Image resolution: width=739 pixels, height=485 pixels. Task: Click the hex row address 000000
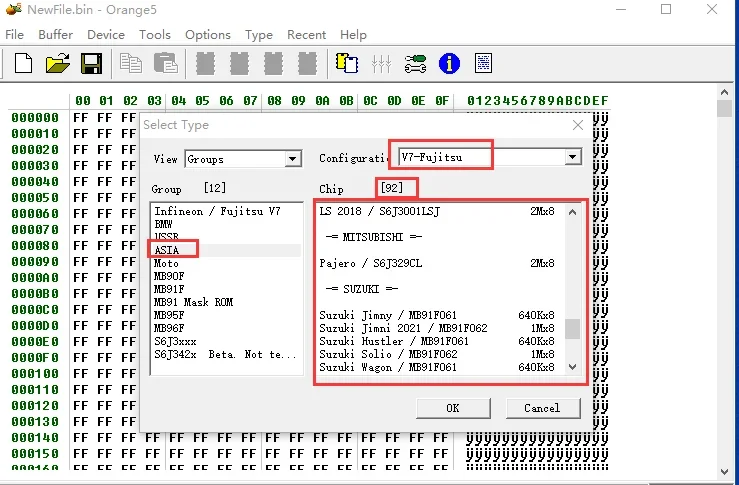click(35, 117)
